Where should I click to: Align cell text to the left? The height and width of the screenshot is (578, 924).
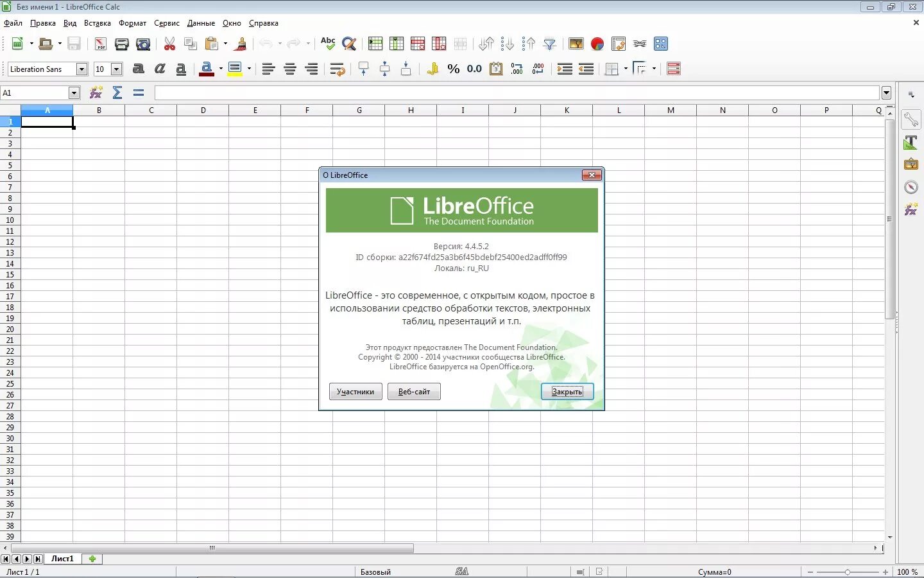click(269, 69)
